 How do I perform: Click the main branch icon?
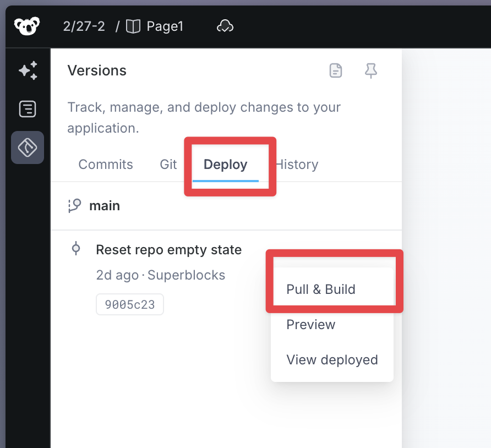[x=74, y=206]
